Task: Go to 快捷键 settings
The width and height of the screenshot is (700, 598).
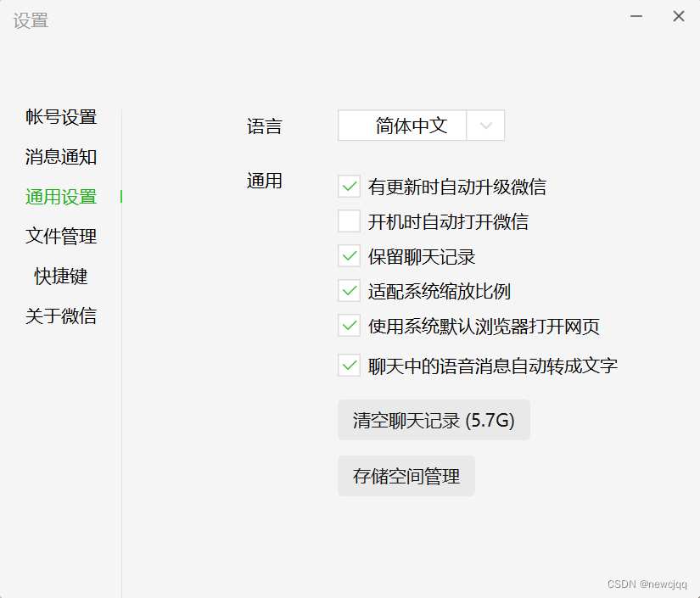Action: (x=61, y=277)
